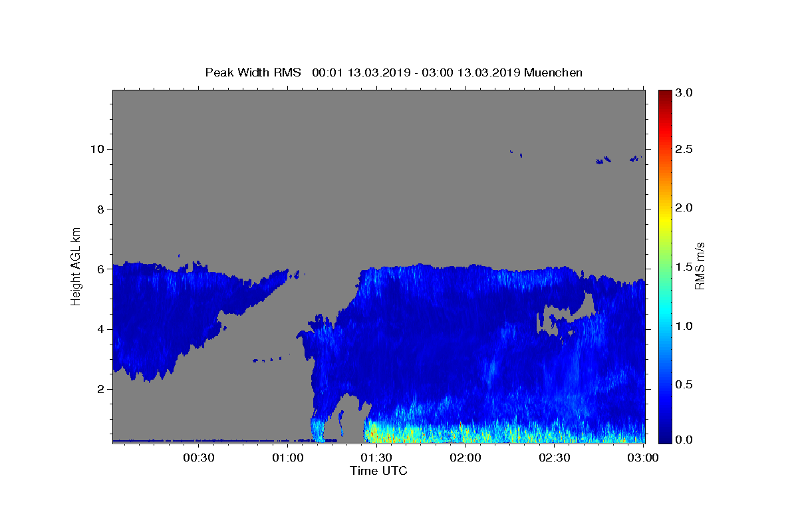The width and height of the screenshot is (798, 532).
Task: Click the 00:30 time tick label
Action: tap(198, 458)
